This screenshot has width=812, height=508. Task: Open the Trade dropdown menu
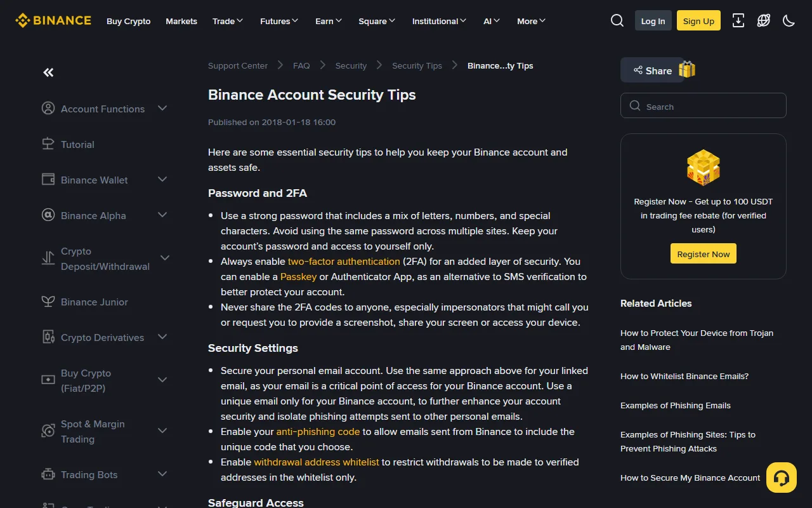click(x=228, y=21)
